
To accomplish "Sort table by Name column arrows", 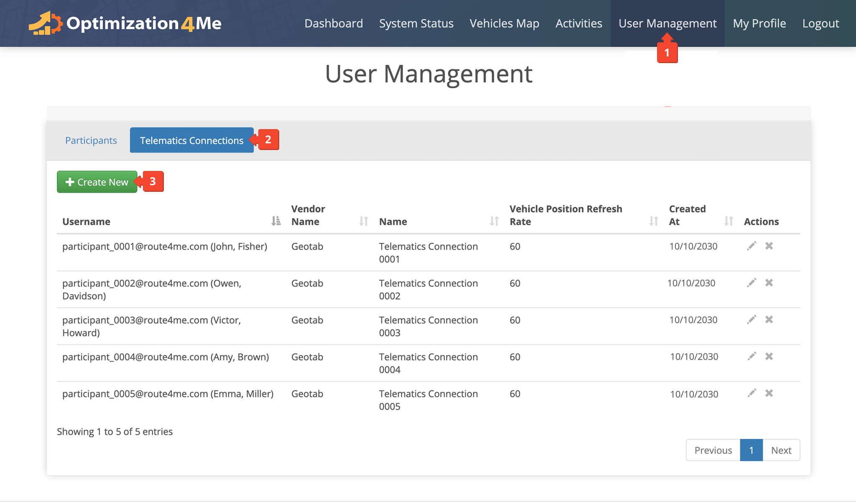I will (494, 221).
